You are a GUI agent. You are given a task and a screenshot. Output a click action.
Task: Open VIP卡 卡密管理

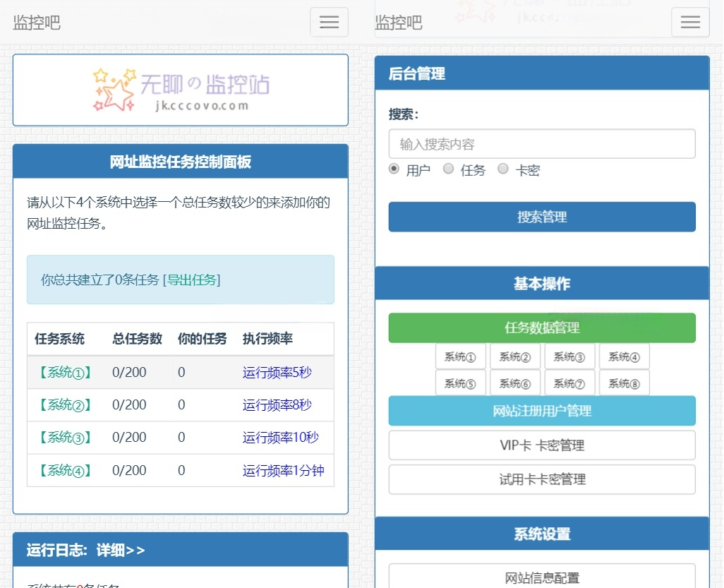[541, 445]
